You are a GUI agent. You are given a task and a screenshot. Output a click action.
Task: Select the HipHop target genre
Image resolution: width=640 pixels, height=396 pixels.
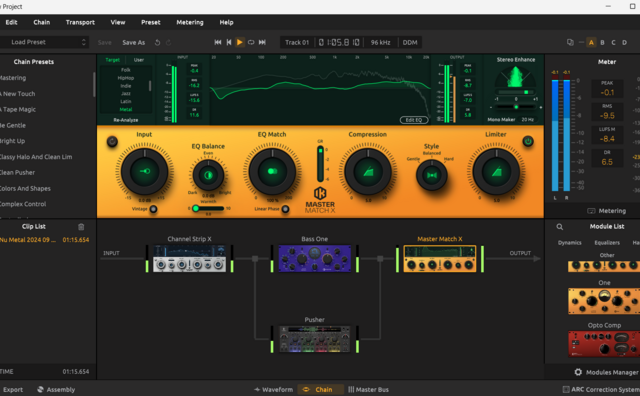coord(126,78)
